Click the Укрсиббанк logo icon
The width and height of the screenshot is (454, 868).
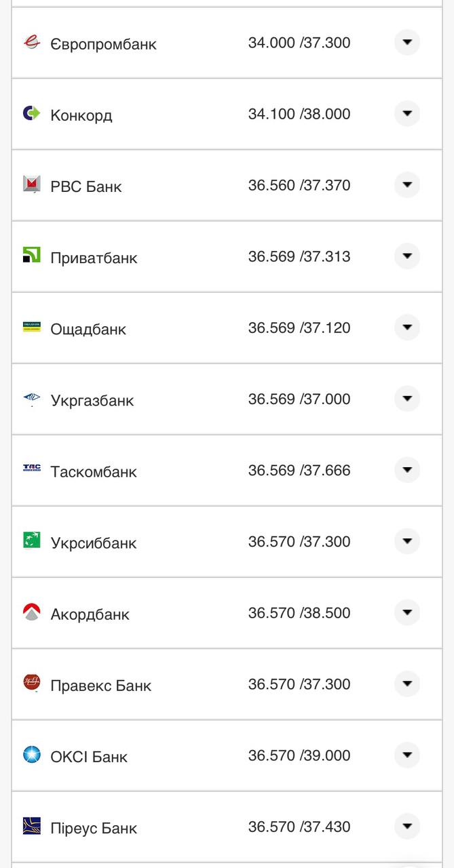pos(32,540)
